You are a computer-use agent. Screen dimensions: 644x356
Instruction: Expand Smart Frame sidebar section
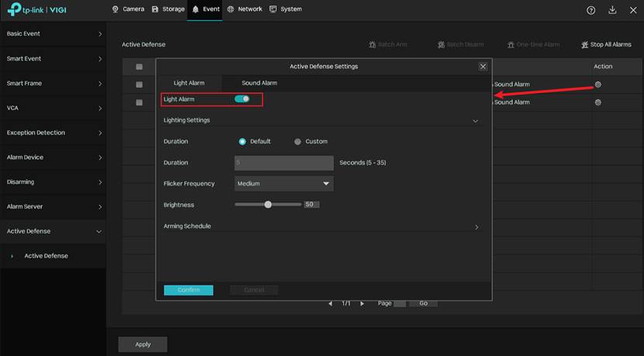53,84
